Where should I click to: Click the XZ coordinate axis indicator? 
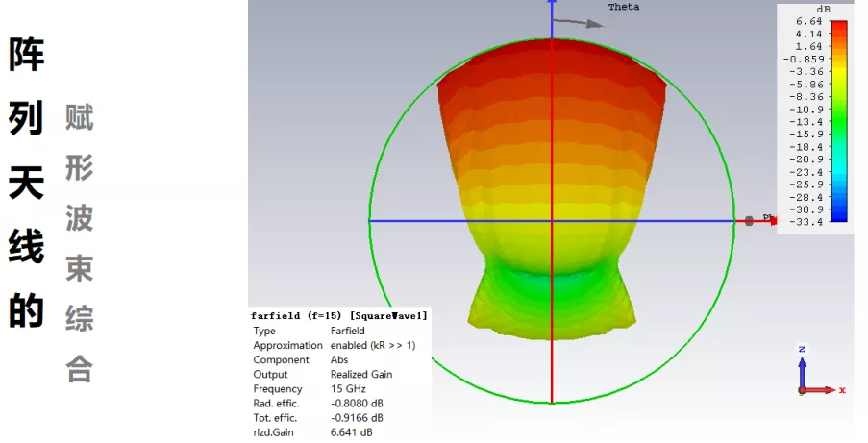pos(821,370)
